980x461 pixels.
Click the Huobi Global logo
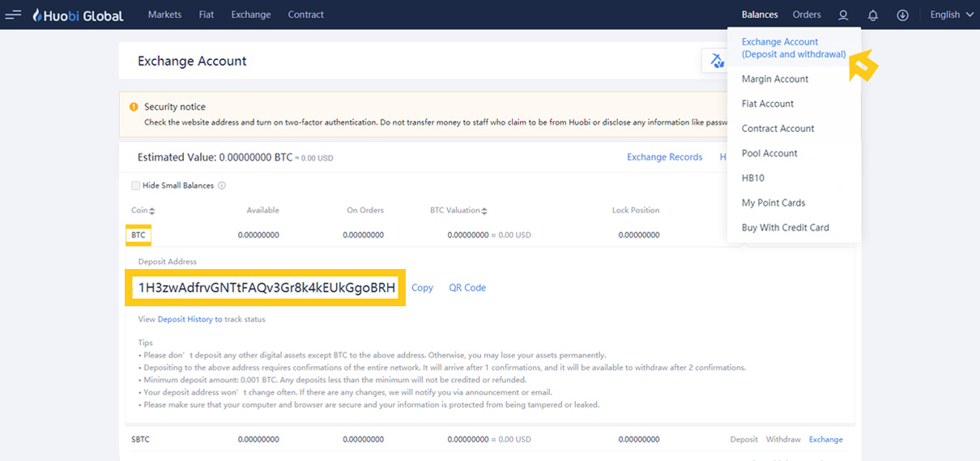coord(79,15)
